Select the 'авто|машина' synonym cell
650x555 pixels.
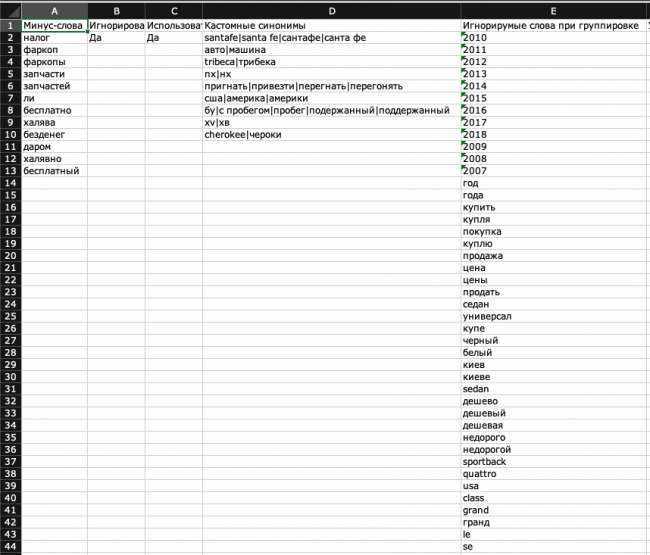(330, 50)
